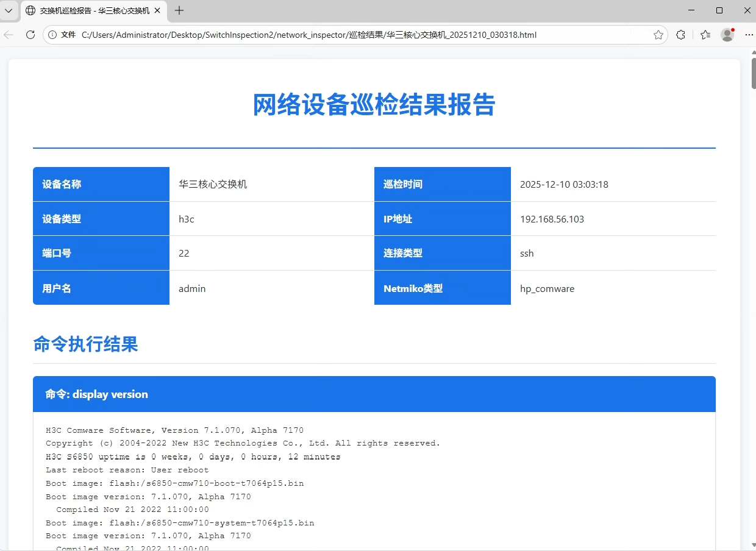
Task: Click the IP address 192.168.56.103 value
Action: (x=552, y=219)
